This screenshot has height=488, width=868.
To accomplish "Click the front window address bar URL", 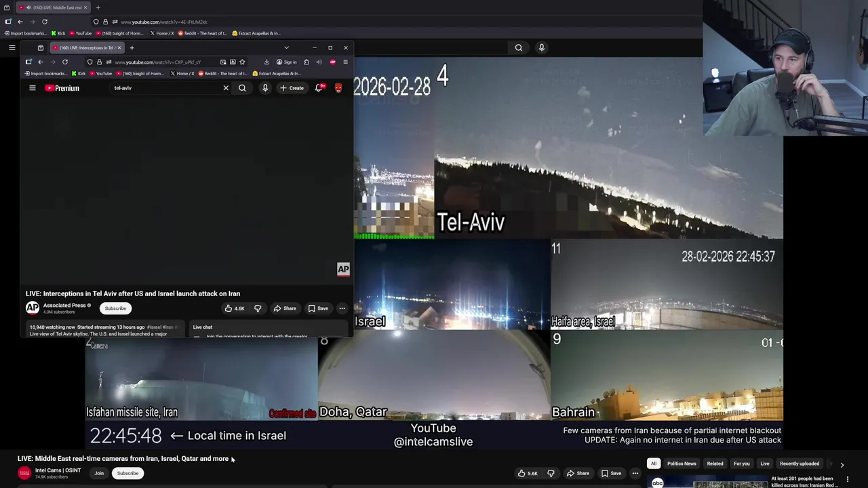I will [x=157, y=62].
